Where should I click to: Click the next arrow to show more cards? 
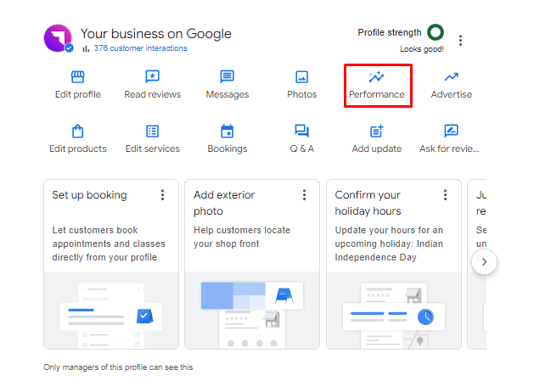484,261
